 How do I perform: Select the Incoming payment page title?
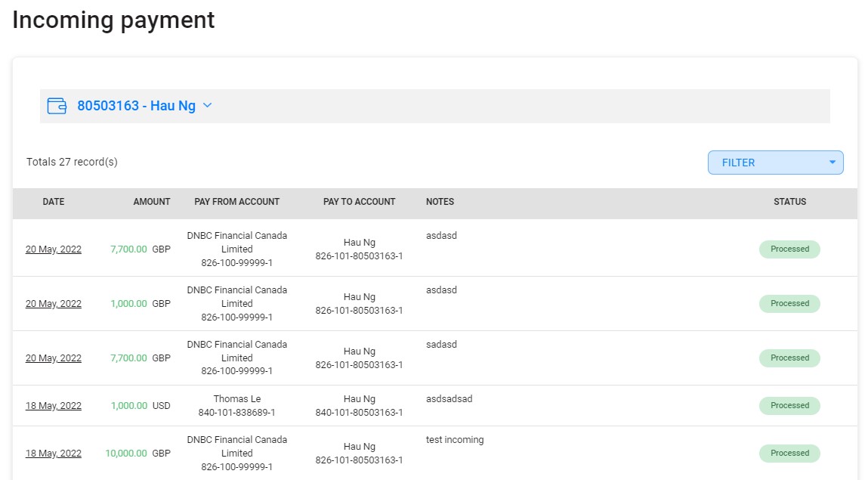click(113, 20)
